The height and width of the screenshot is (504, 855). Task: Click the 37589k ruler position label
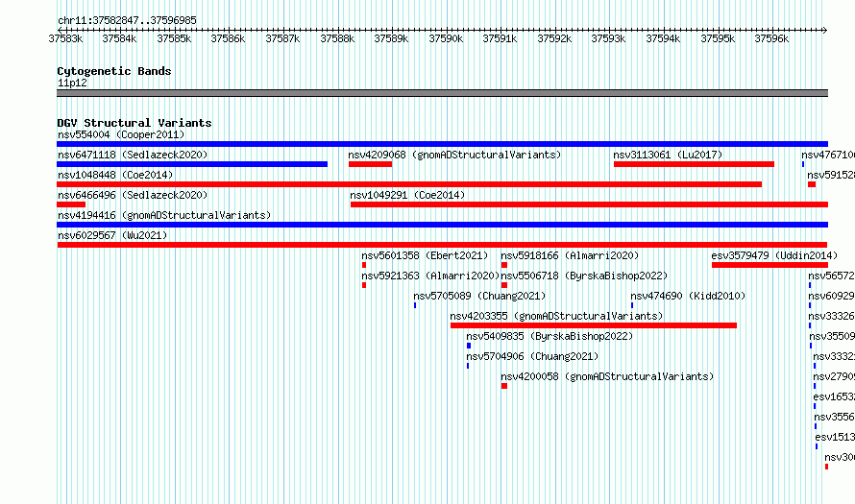pos(391,38)
